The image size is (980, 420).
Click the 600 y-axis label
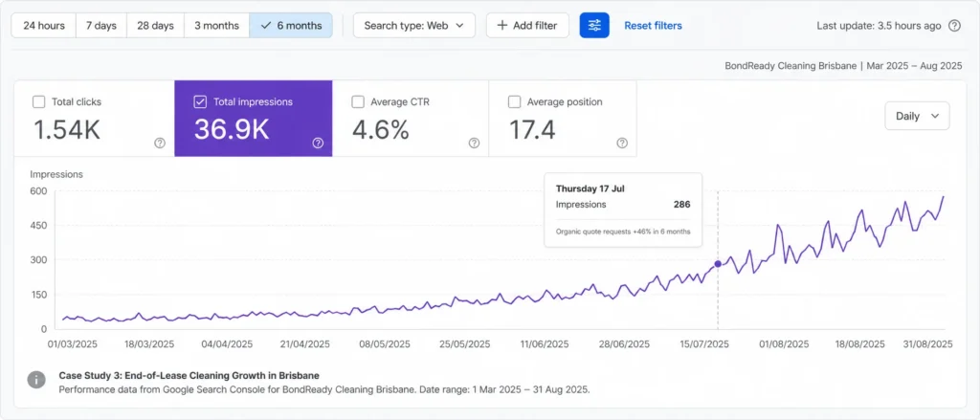pos(39,191)
